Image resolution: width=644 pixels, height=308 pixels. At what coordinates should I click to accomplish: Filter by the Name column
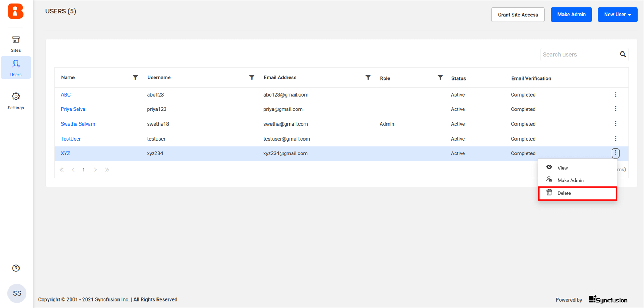click(x=135, y=77)
